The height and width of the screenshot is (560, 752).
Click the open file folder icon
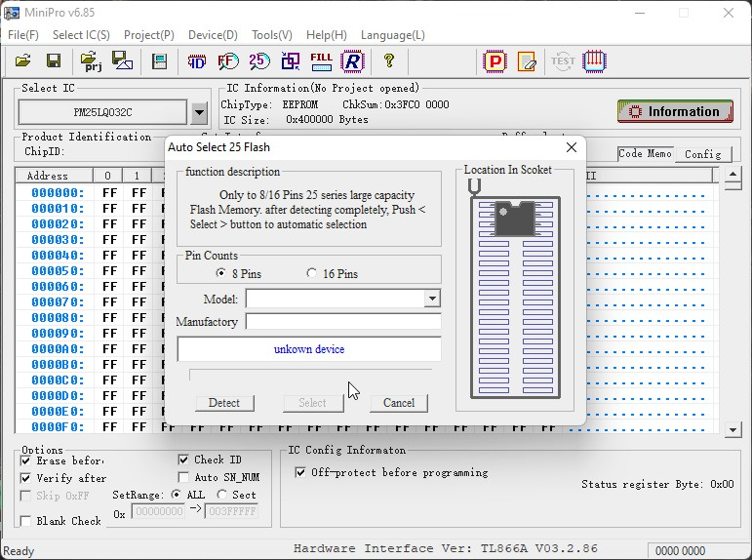point(23,61)
